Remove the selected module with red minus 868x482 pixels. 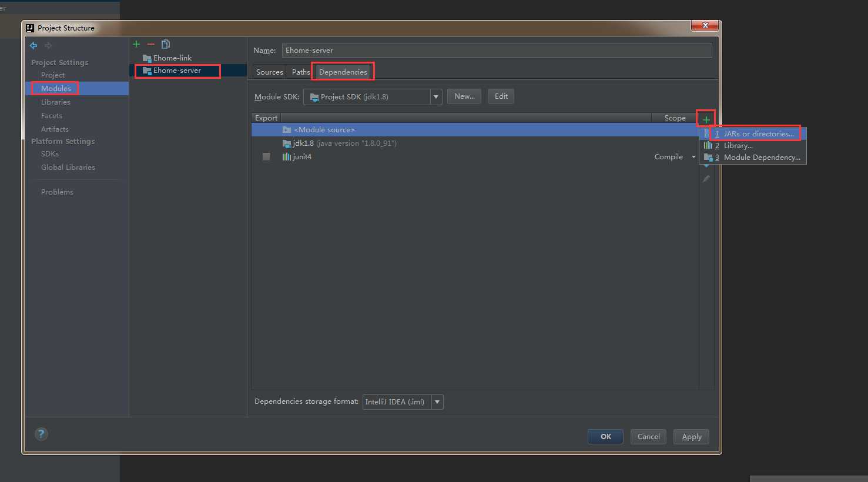click(x=151, y=44)
